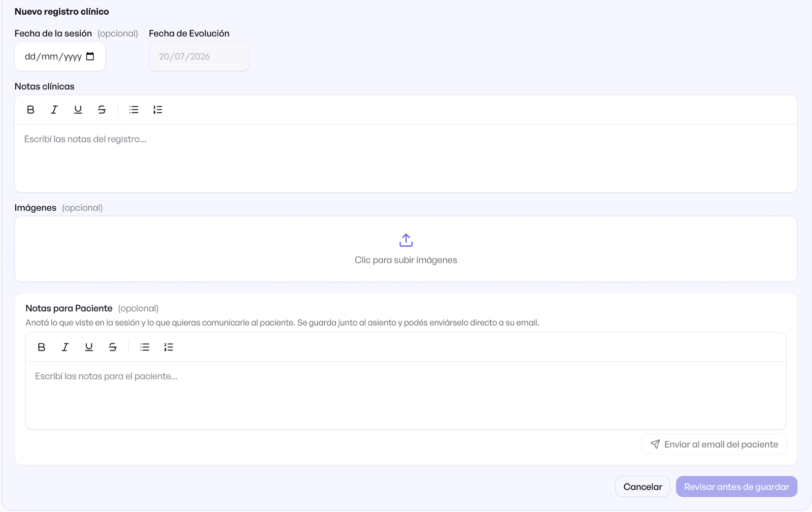Click the 'Notas clínicas' label
The image size is (812, 512).
(x=45, y=86)
